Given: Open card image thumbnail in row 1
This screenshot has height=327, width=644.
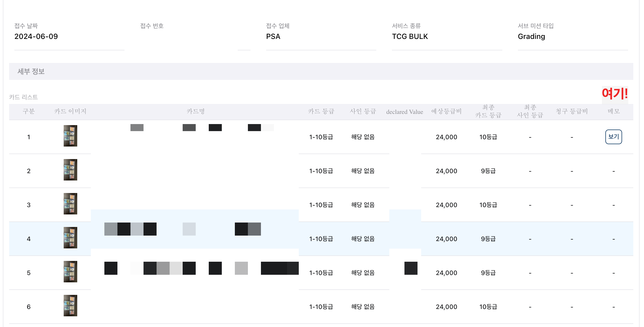Looking at the screenshot, I should (70, 136).
